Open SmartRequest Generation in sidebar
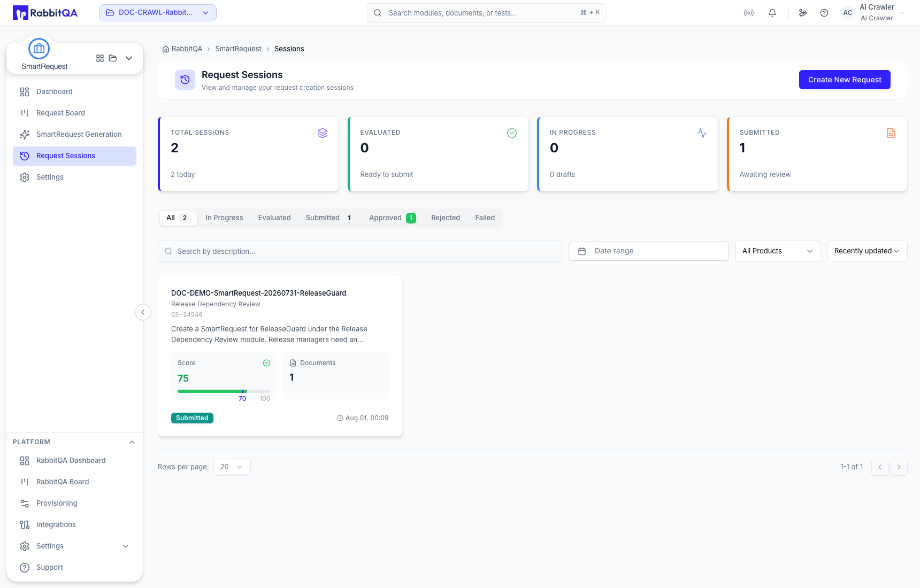Image resolution: width=920 pixels, height=588 pixels. [74, 135]
